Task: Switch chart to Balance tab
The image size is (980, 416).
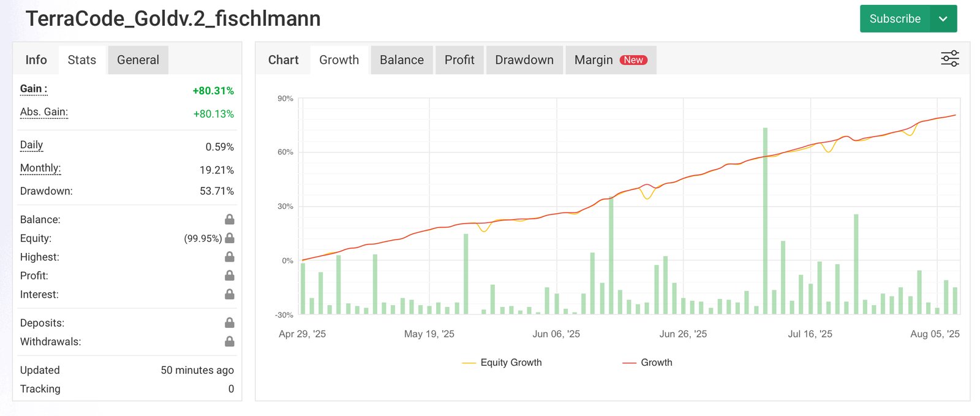Action: point(402,60)
